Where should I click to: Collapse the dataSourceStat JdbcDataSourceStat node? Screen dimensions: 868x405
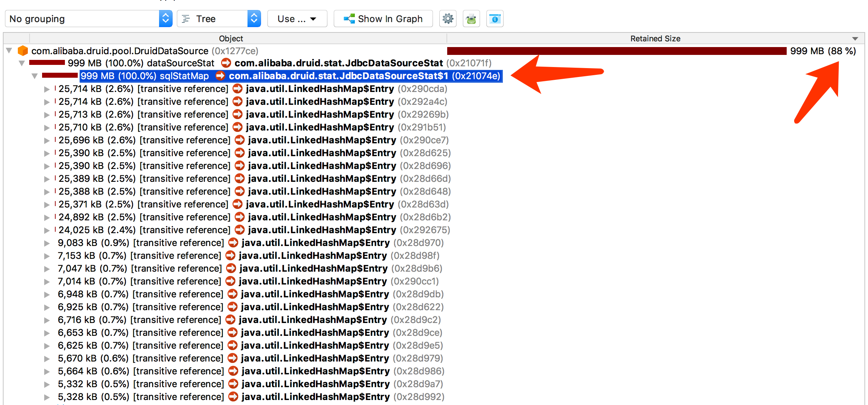[22, 63]
